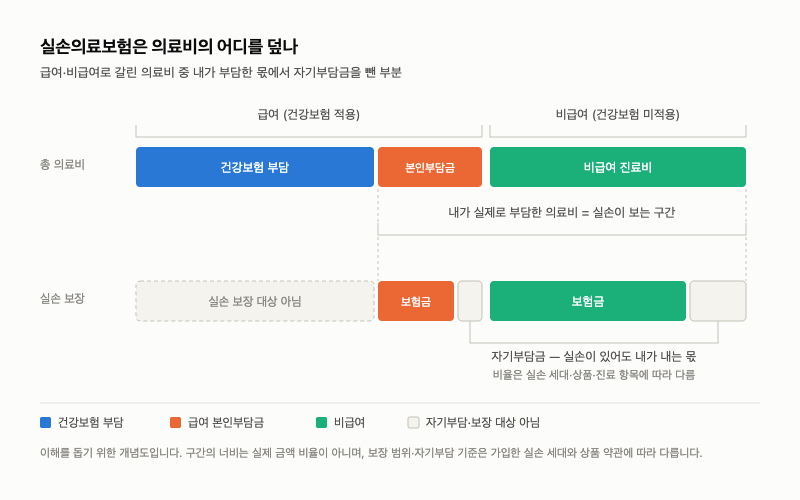The height and width of the screenshot is (500, 800).
Task: Click the caption 내가 실제로 부담한 의료비 = 실손이 보는 구간
Action: (x=562, y=212)
